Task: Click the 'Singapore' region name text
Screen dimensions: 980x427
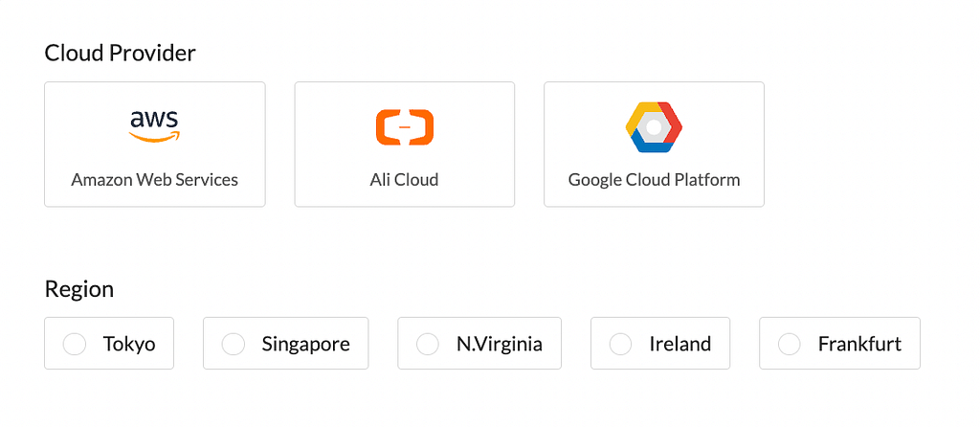Action: coord(305,345)
